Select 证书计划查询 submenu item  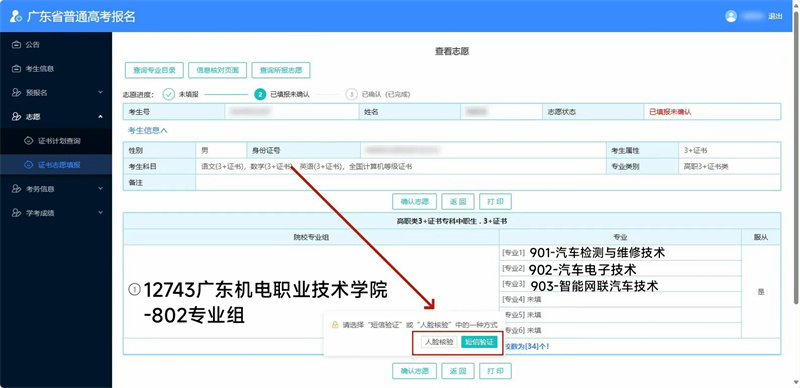[x=56, y=140]
